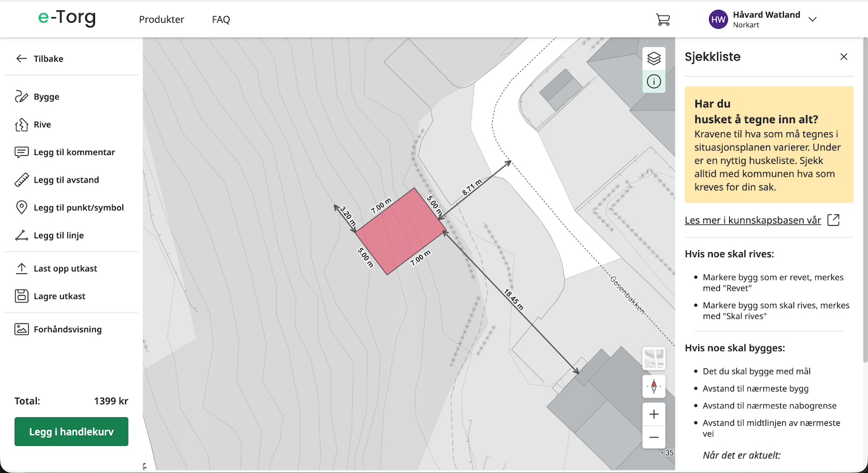Activate the Legg til avstand tool
Viewport: 868px width, 473px height.
[66, 180]
